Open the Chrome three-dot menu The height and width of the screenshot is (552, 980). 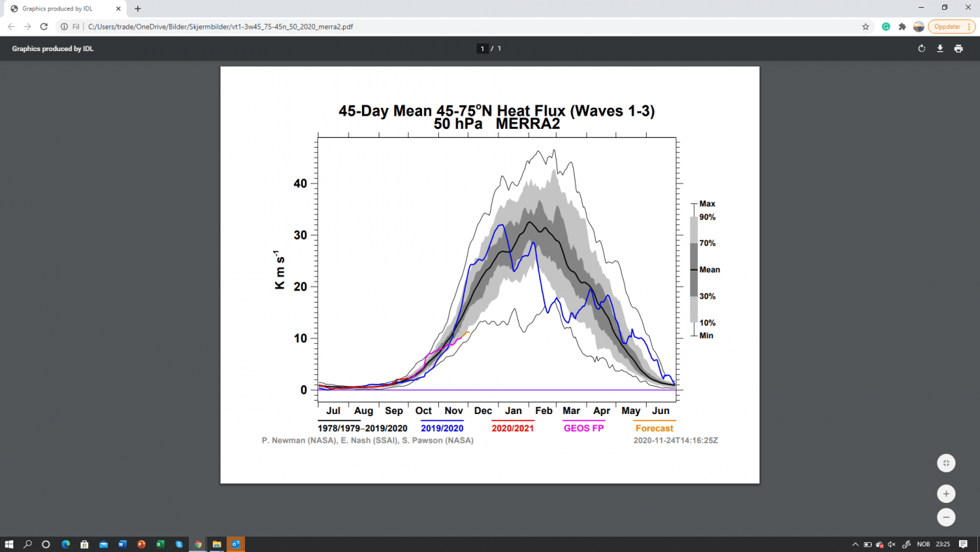click(970, 27)
